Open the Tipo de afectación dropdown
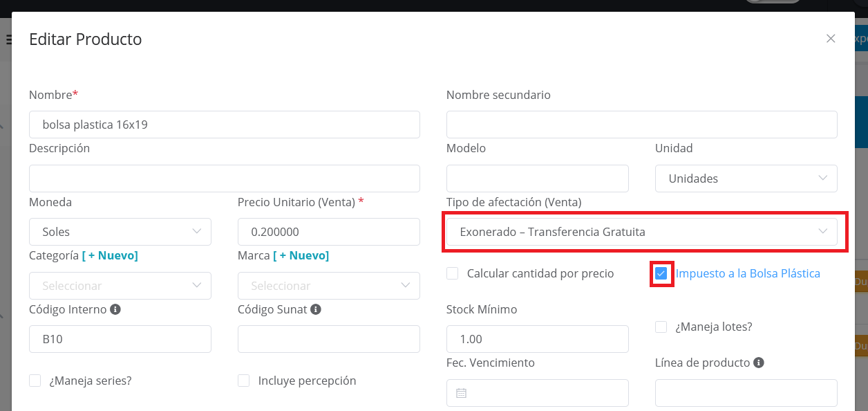The height and width of the screenshot is (411, 868). 641,232
